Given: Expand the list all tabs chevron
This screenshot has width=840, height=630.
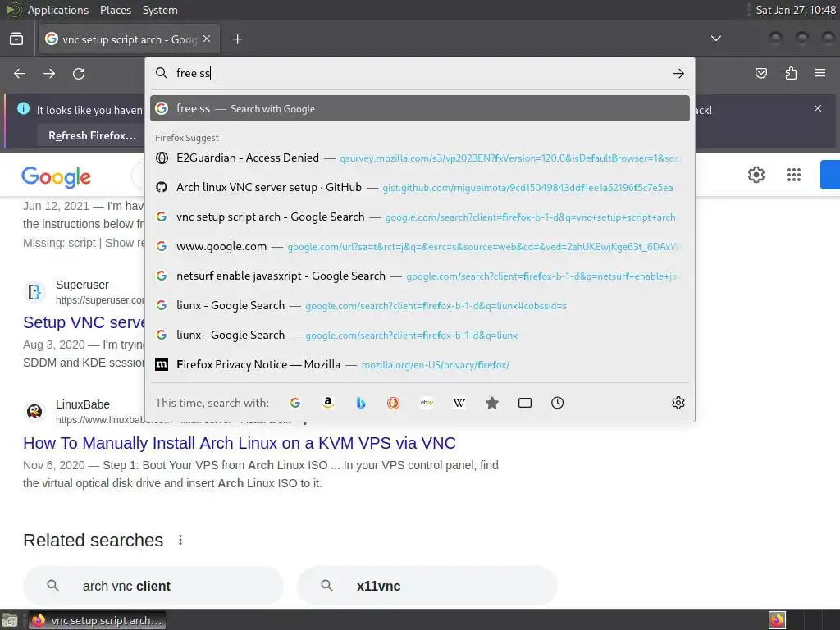Looking at the screenshot, I should point(715,39).
